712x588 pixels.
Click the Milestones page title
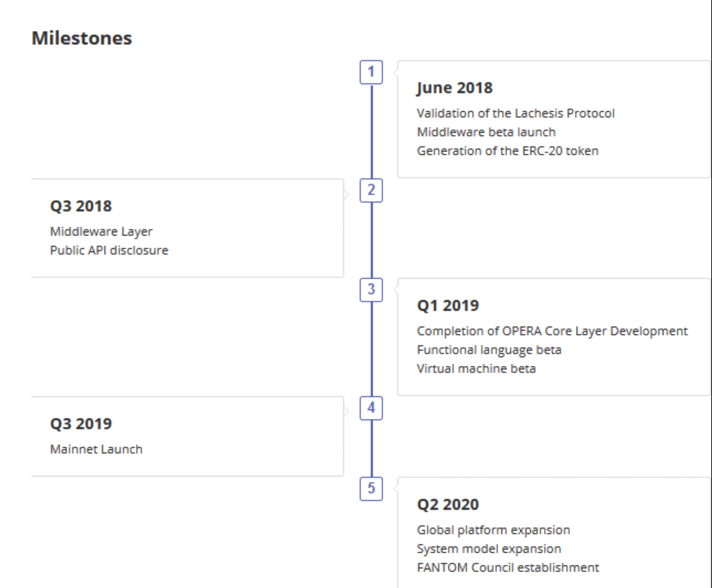point(82,38)
